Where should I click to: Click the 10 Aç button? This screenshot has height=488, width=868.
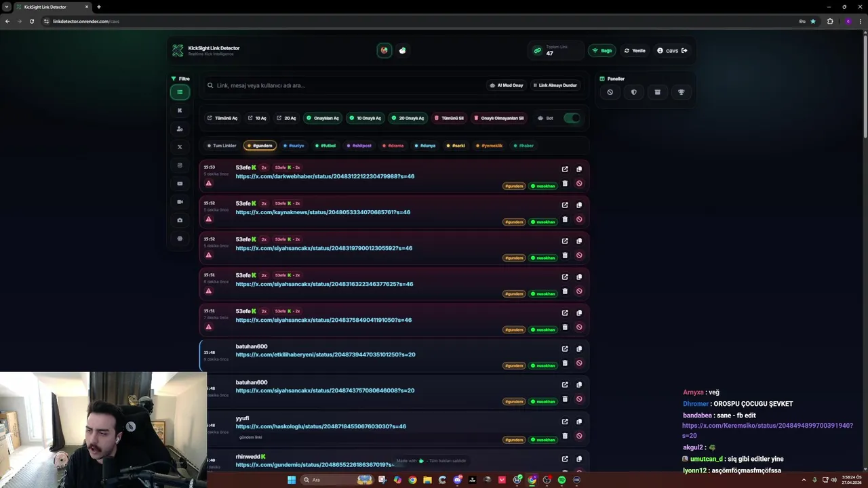(x=257, y=118)
